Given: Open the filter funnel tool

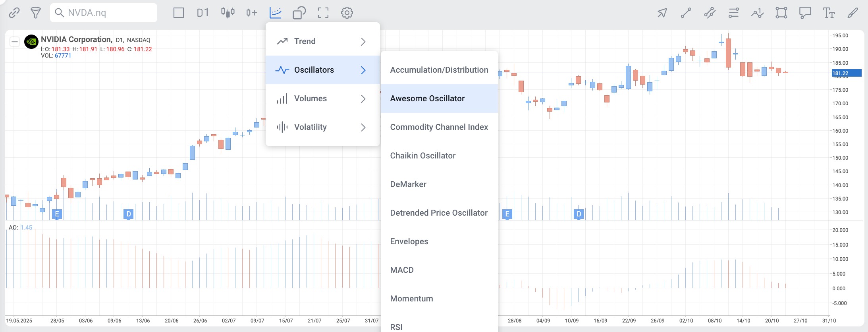Looking at the screenshot, I should click(36, 13).
